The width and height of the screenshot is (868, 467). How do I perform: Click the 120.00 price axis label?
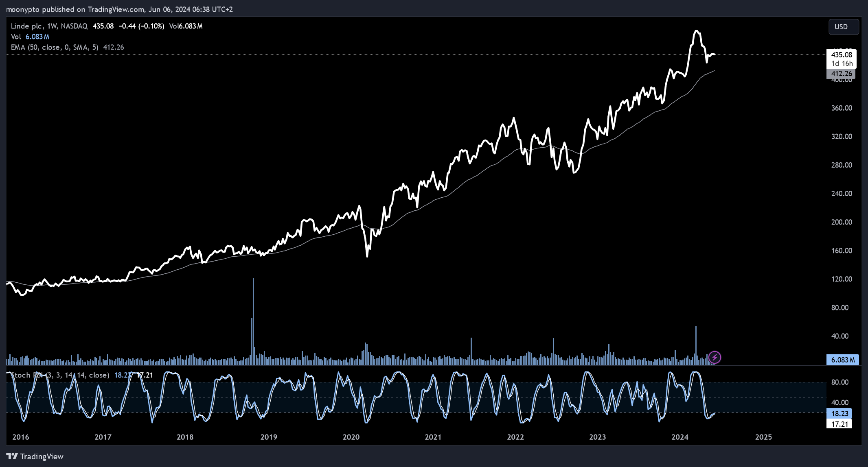pos(842,279)
